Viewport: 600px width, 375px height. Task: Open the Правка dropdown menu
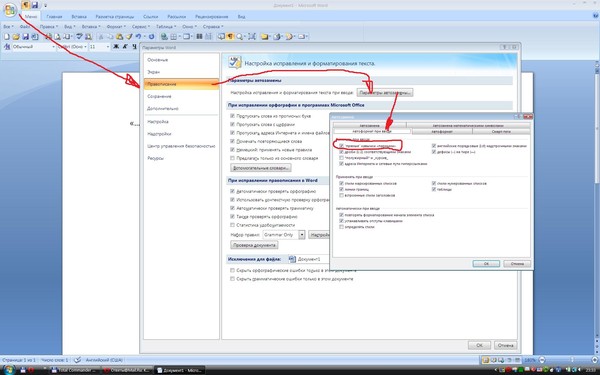[49, 27]
